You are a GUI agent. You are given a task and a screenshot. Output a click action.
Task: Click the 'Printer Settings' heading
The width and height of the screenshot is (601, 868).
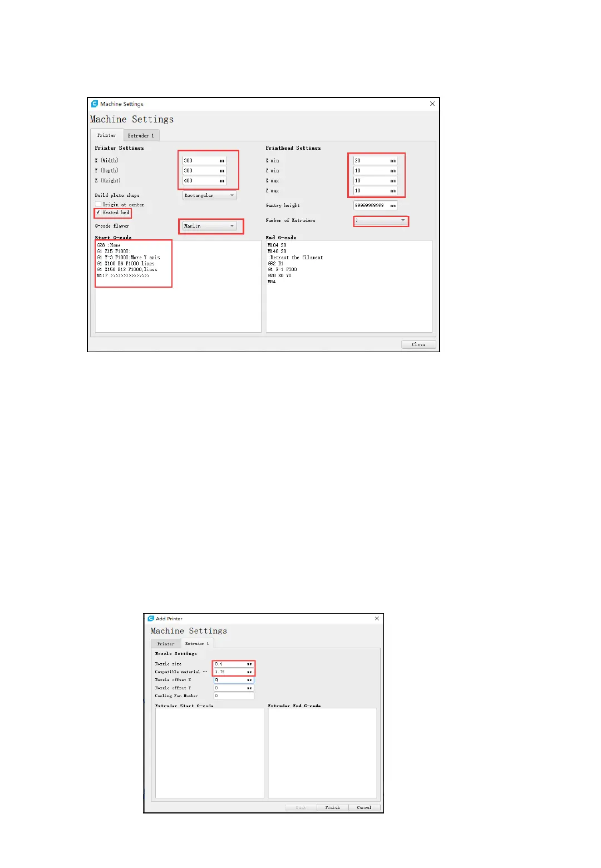pyautogui.click(x=119, y=148)
